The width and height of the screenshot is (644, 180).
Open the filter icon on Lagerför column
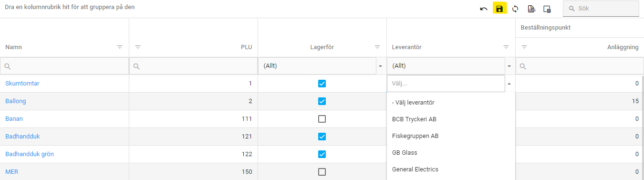[x=377, y=47]
